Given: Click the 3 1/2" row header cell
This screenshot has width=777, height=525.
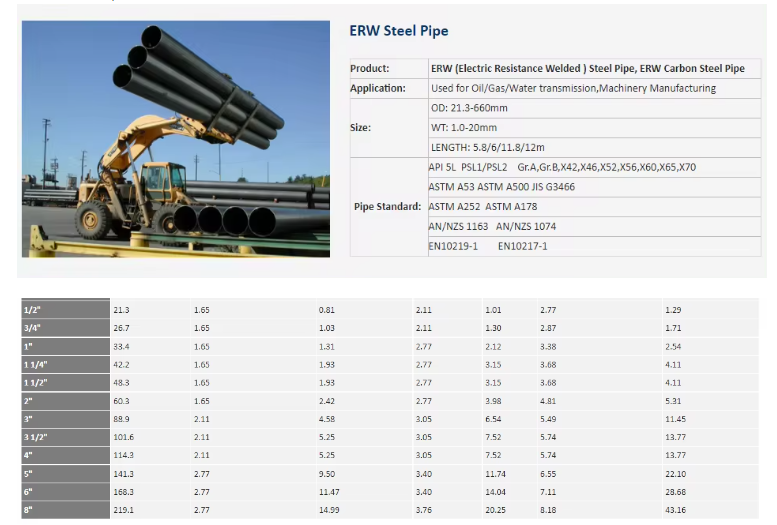Looking at the screenshot, I should pos(65,438).
